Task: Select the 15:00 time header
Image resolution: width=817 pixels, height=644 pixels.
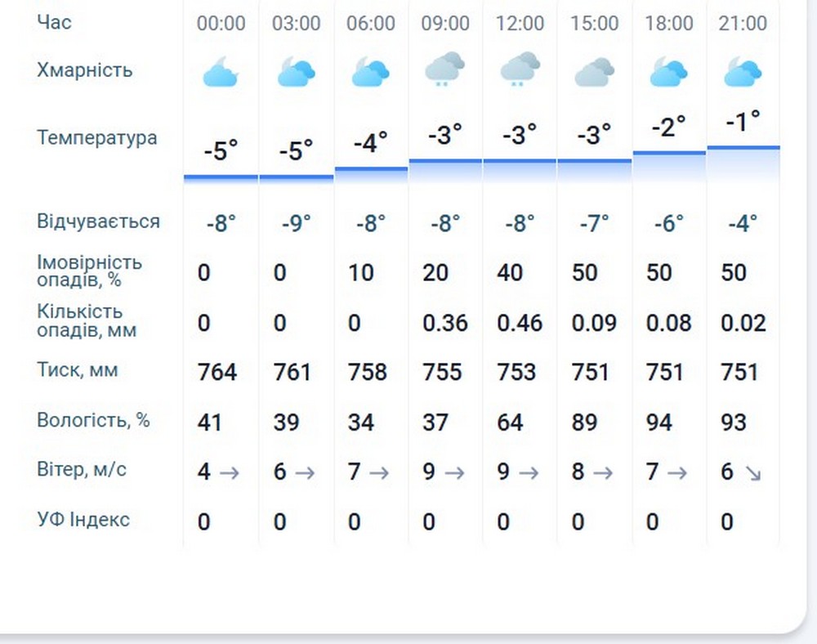Action: point(594,23)
